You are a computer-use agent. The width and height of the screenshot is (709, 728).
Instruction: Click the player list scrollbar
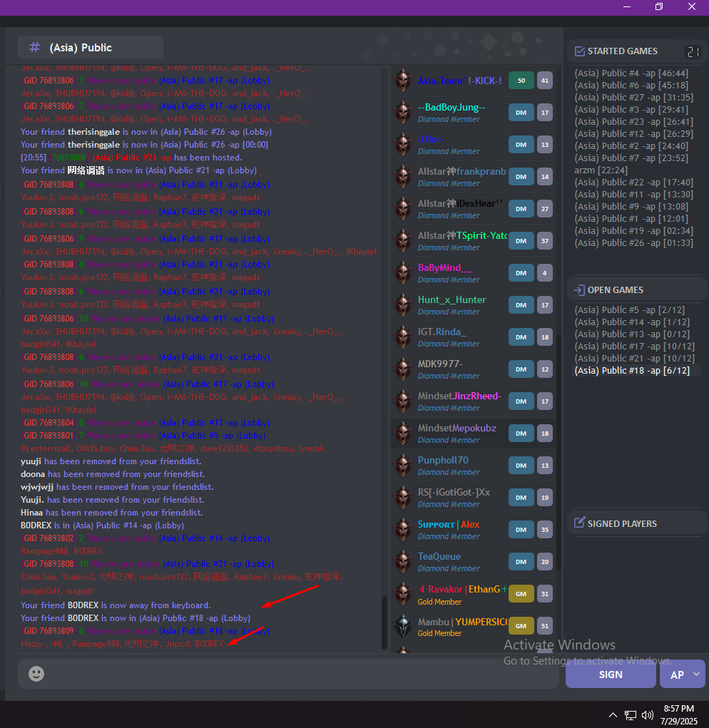558,453
